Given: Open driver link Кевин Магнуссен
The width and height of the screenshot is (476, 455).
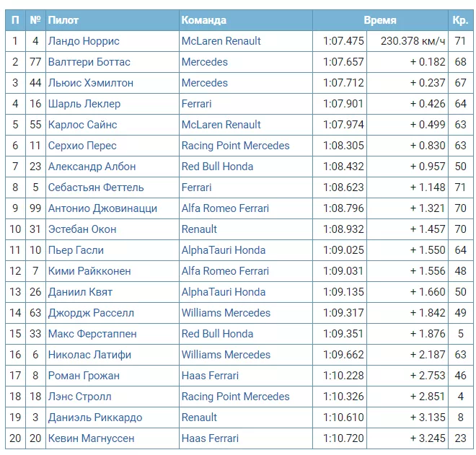Looking at the screenshot, I should coord(92,438).
